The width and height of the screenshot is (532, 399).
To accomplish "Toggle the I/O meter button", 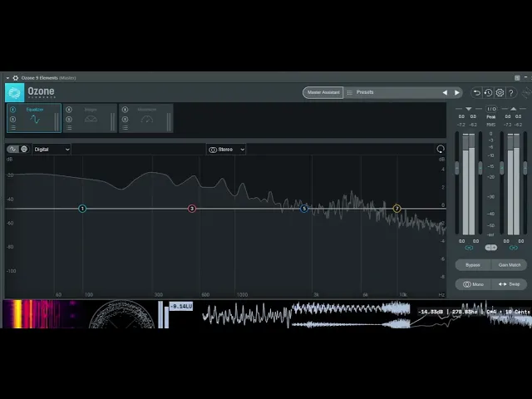I will 491,109.
